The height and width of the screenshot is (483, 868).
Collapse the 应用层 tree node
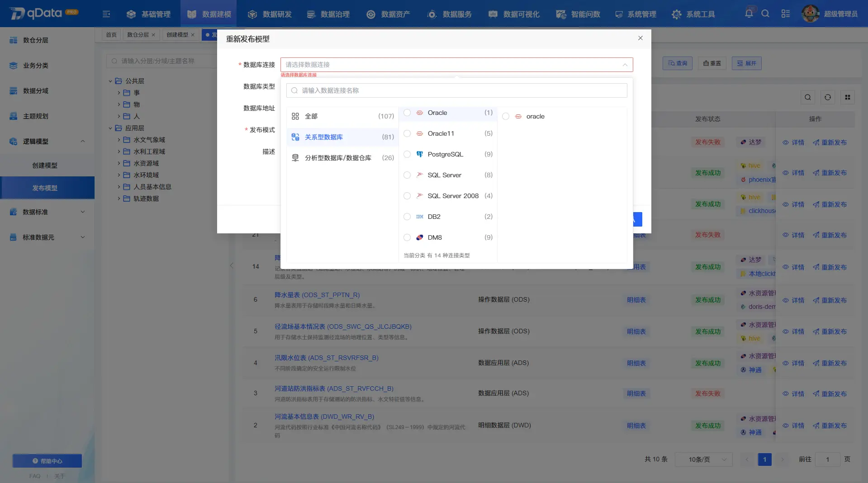click(x=110, y=128)
